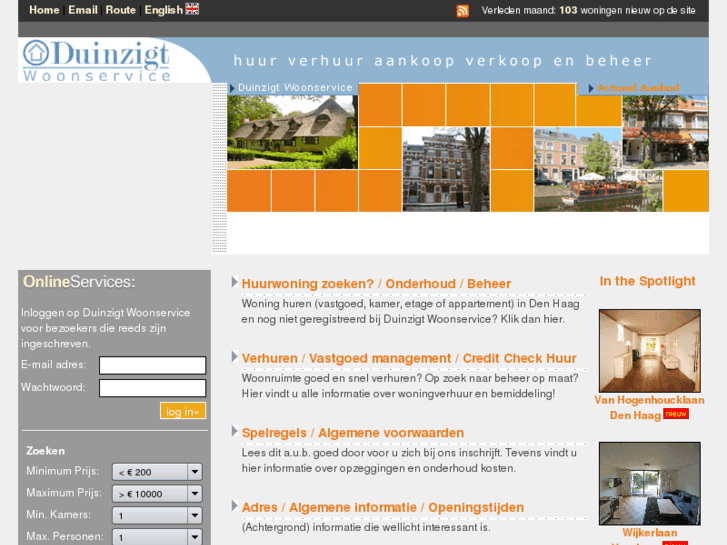
Task: Select the Actueel Aanbod tab
Action: click(x=638, y=88)
